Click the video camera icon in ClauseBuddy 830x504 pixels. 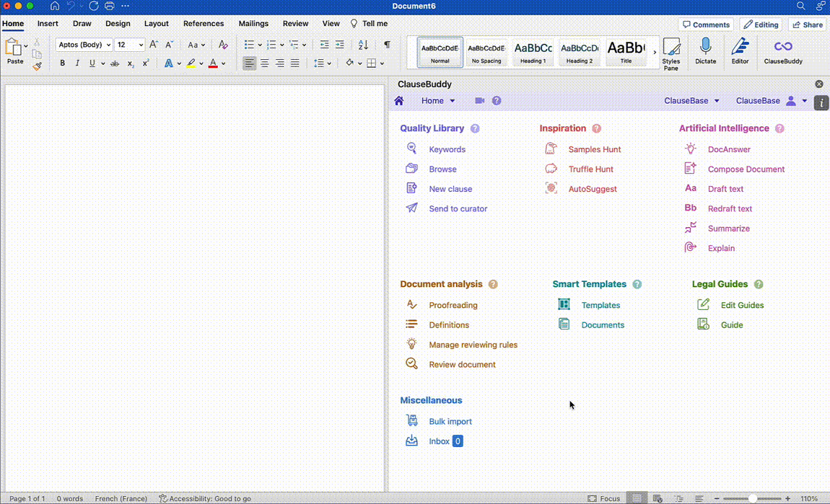click(x=479, y=100)
